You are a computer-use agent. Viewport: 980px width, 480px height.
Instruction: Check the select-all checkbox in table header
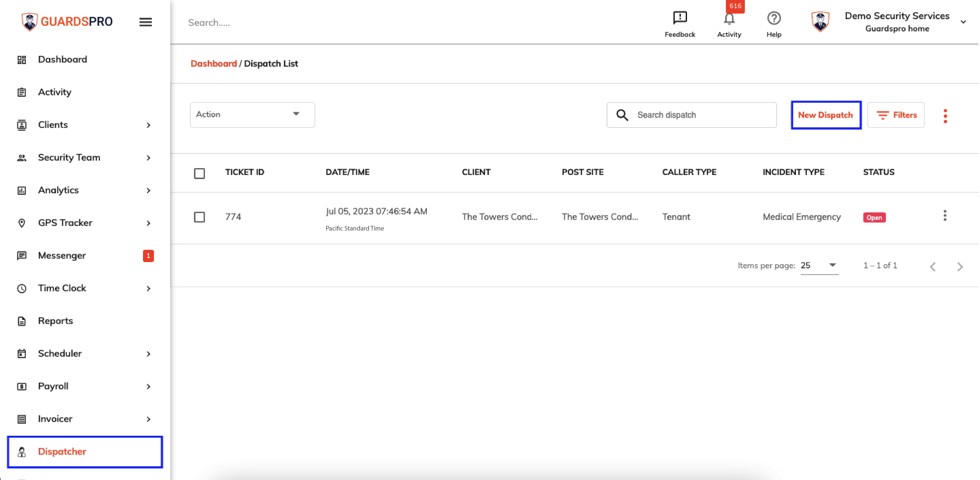(199, 173)
